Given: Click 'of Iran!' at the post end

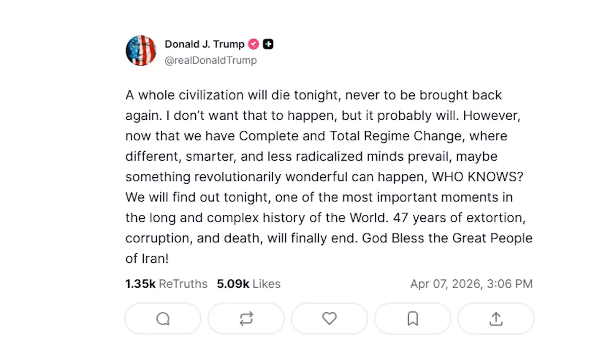Looking at the screenshot, I should 147,258.
